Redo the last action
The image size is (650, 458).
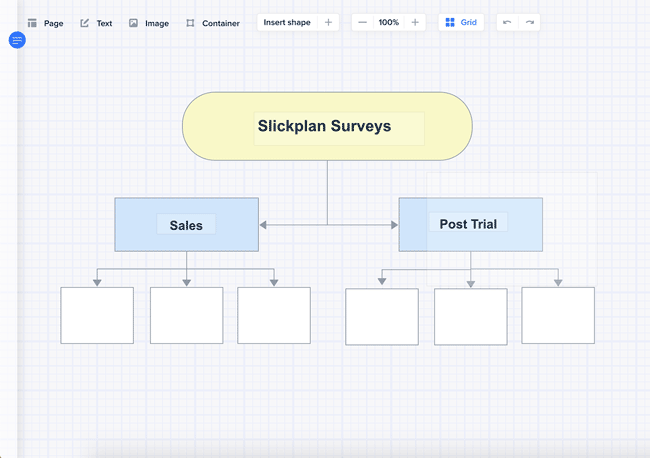pos(530,22)
